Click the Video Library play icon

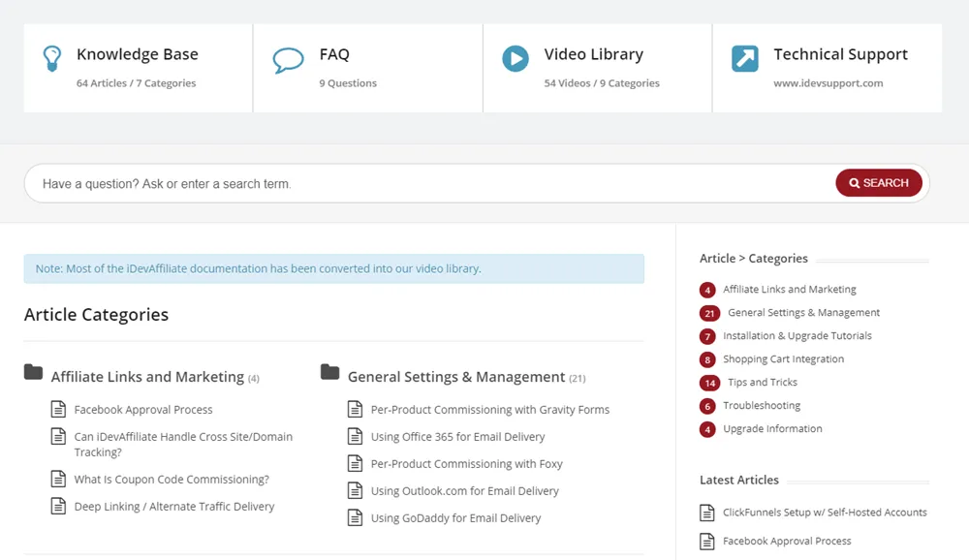pyautogui.click(x=516, y=59)
